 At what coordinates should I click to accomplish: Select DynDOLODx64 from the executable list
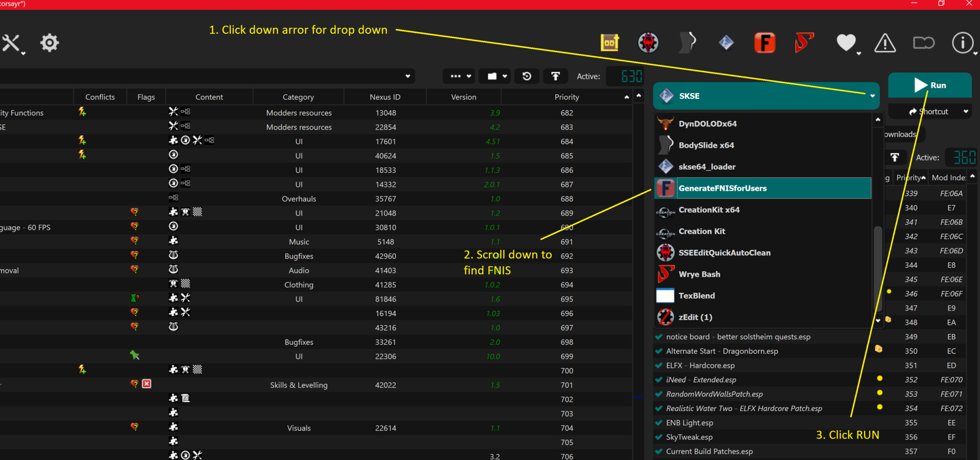pos(763,123)
